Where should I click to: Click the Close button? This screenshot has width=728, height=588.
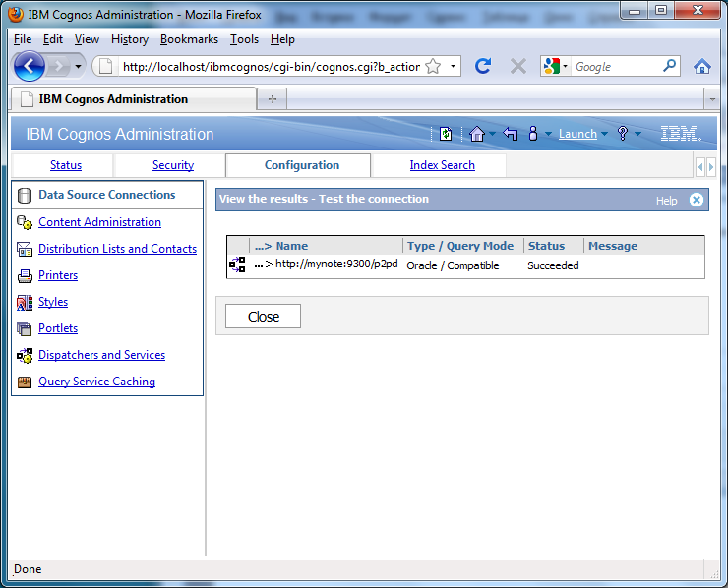pyautogui.click(x=264, y=316)
